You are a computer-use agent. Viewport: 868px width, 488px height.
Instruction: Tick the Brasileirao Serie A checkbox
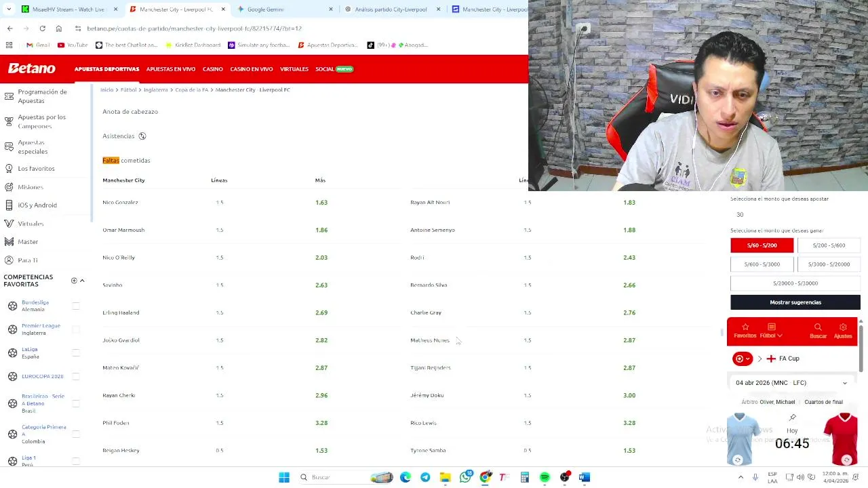click(x=76, y=403)
